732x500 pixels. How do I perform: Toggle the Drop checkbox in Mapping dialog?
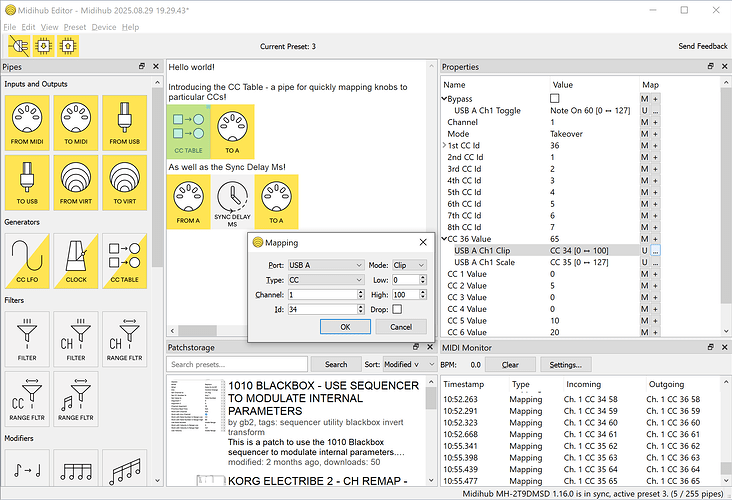coord(397,309)
